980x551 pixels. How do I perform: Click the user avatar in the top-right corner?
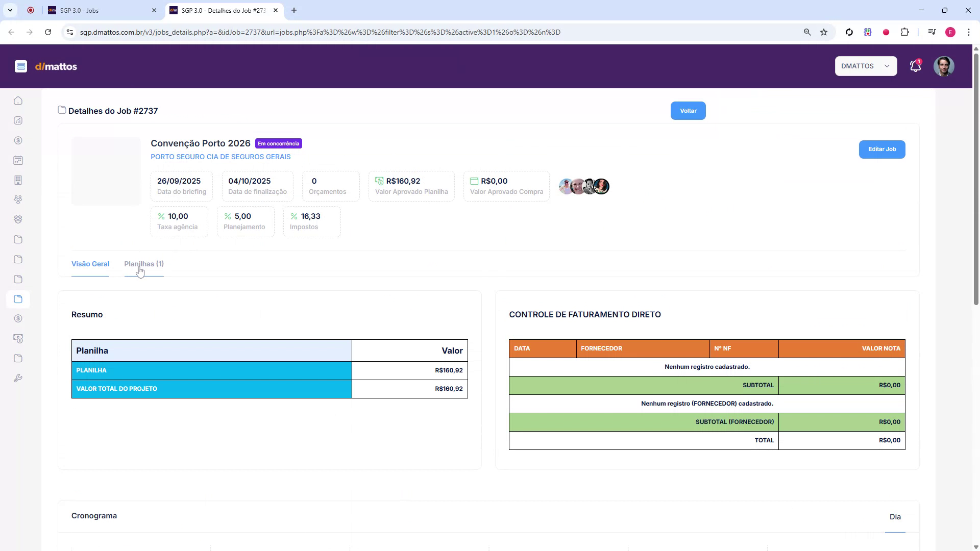click(x=944, y=66)
